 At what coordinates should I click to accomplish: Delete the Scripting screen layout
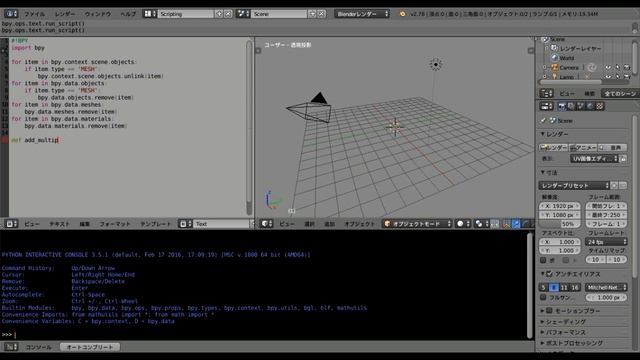228,14
